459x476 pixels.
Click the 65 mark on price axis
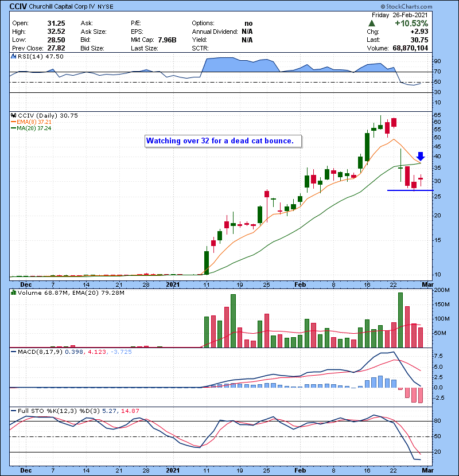(437, 115)
